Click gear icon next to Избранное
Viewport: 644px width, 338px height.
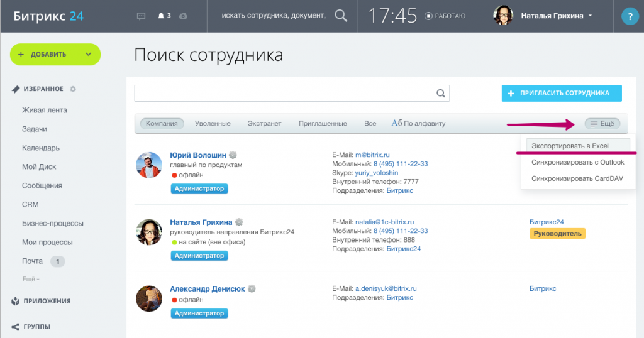(73, 89)
